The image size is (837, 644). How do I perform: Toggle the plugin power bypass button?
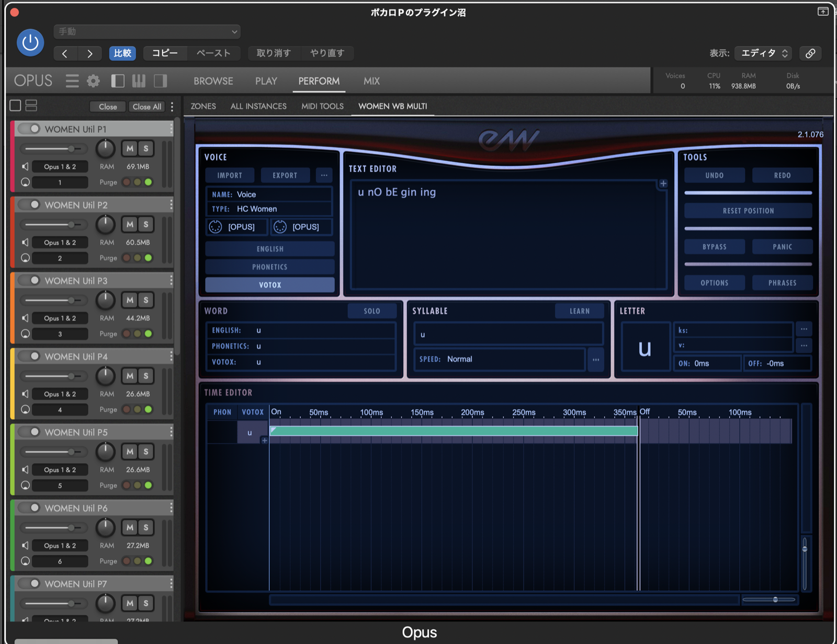[x=30, y=42]
